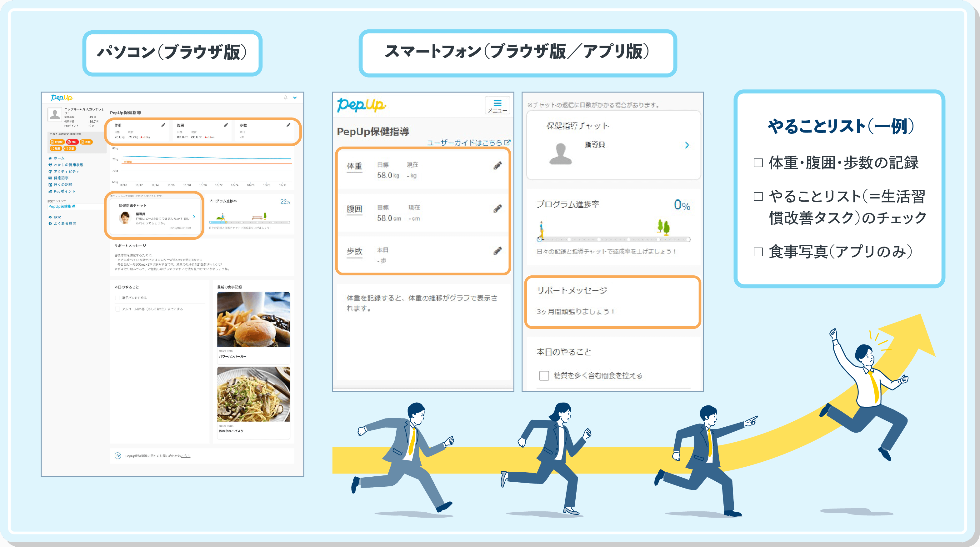Edit 腹囲 using its pencil icon
This screenshot has height=547, width=980.
pos(226,125)
